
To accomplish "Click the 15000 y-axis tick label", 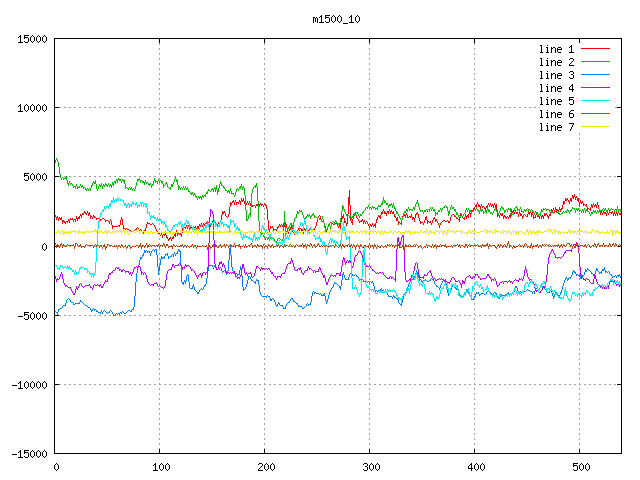I will [x=32, y=39].
